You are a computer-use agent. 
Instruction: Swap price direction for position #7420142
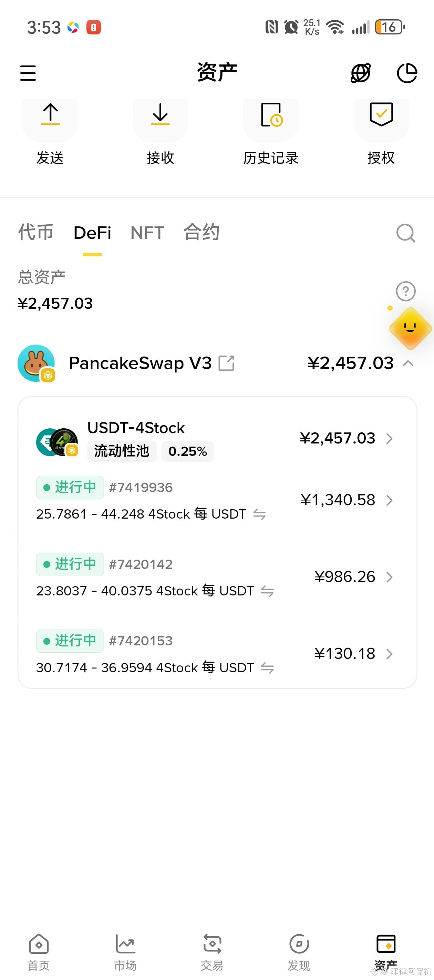267,591
